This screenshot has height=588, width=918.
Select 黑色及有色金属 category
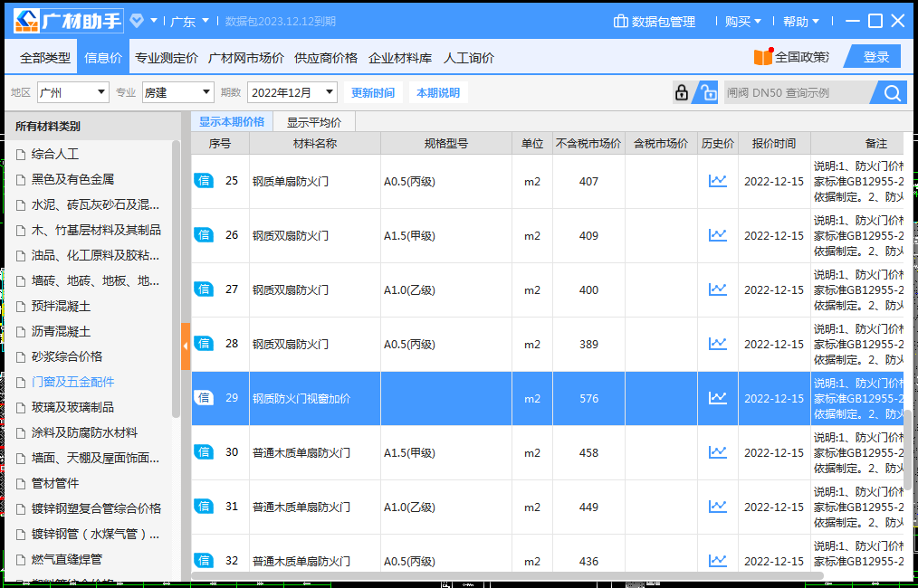[72, 180]
